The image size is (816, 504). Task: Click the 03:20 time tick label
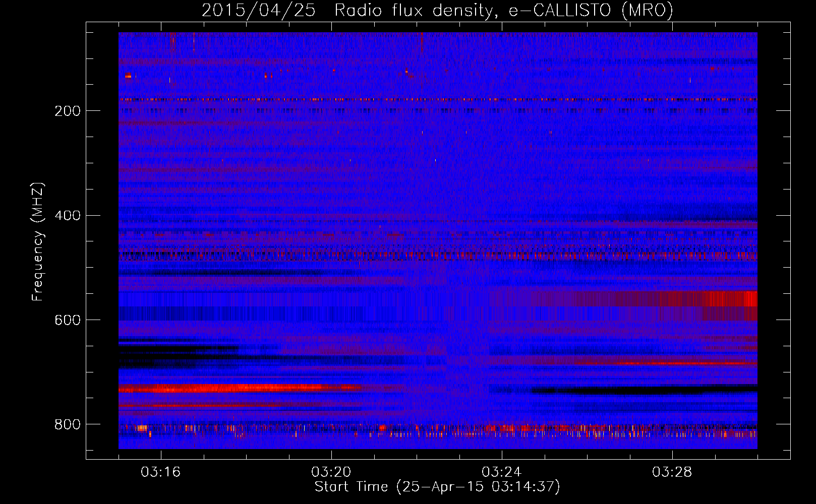[331, 472]
